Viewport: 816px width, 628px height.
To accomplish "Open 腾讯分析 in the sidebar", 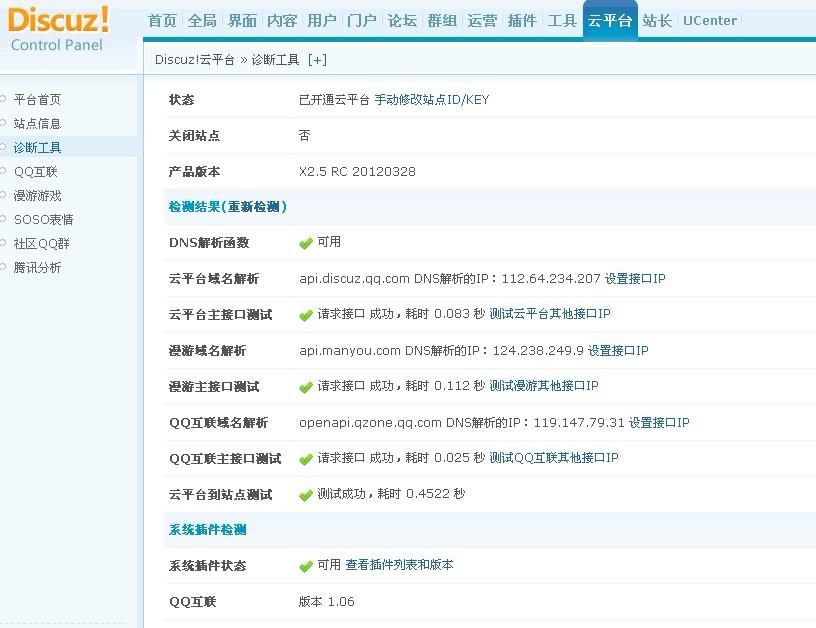I will click(37, 267).
